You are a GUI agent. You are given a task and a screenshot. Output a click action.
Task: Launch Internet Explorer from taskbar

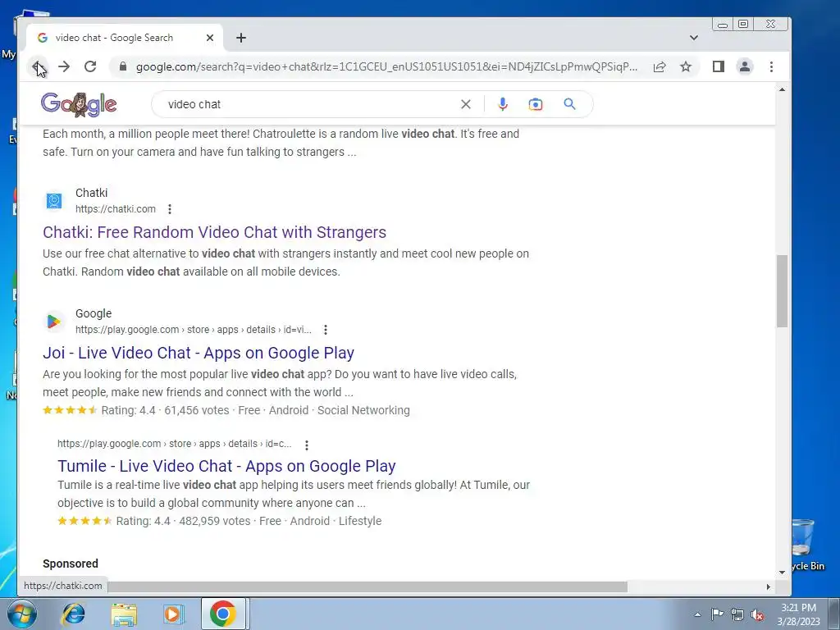point(73,614)
